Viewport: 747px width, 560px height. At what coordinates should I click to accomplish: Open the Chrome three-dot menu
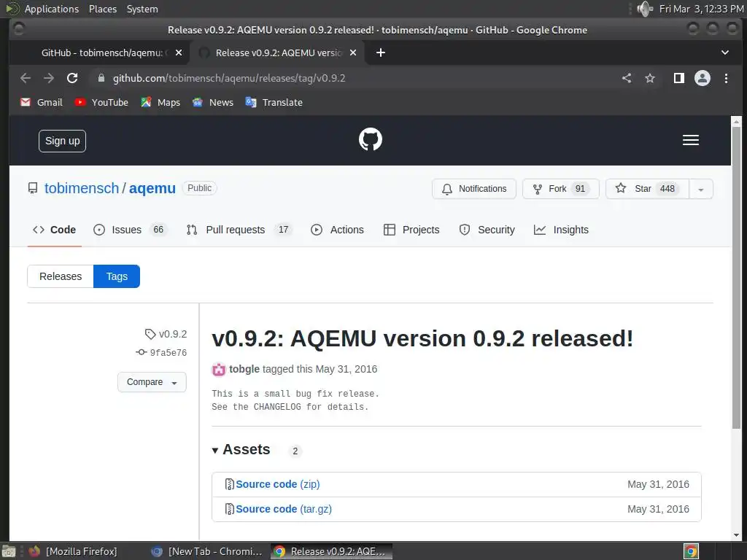(x=726, y=78)
